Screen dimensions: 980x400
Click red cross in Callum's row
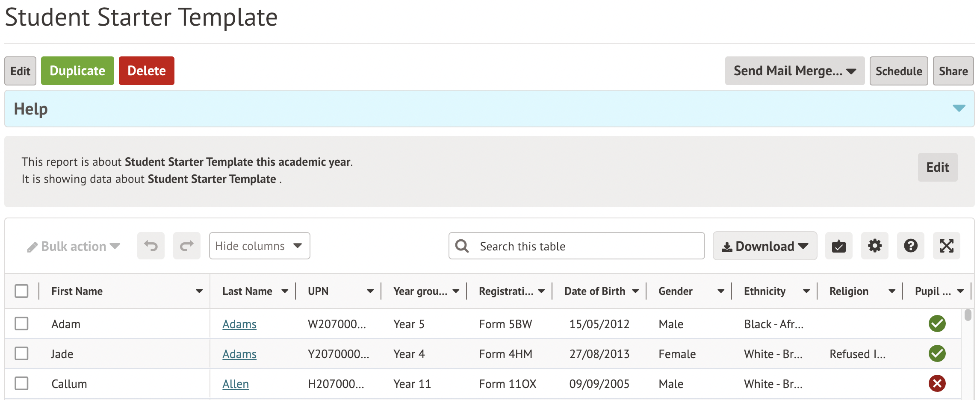click(x=937, y=383)
